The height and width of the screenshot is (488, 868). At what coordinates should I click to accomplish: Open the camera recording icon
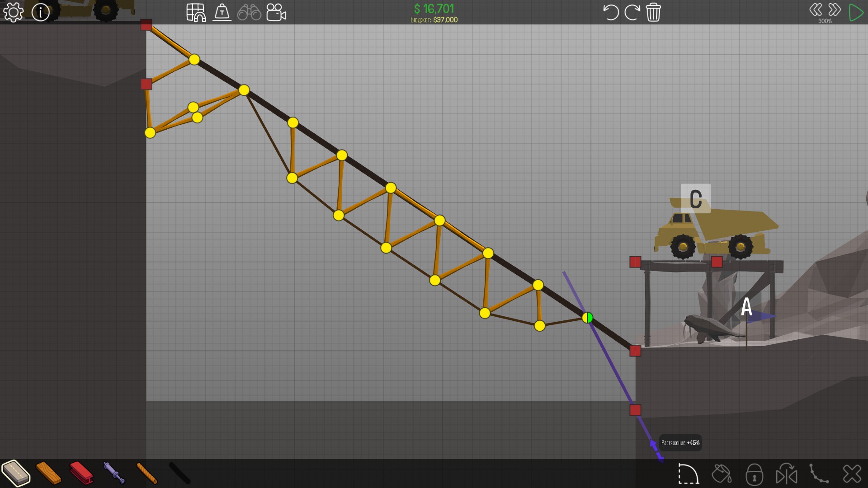(276, 12)
